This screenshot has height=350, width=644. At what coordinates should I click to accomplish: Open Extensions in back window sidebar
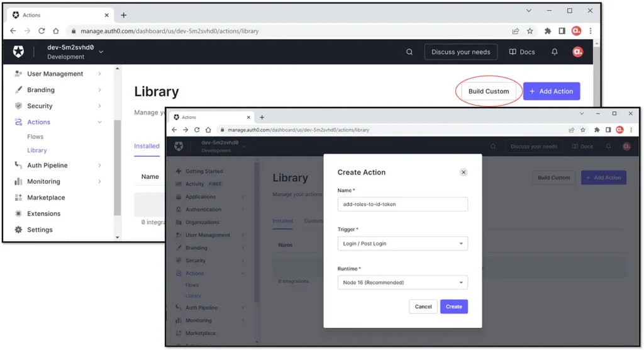[43, 213]
